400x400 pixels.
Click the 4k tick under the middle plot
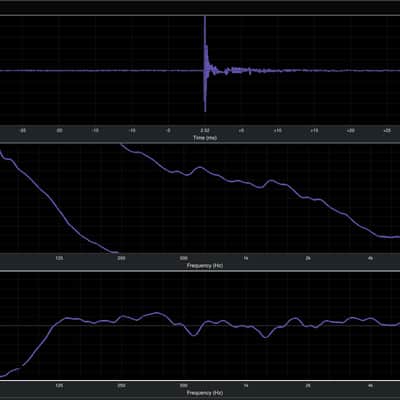(370, 258)
